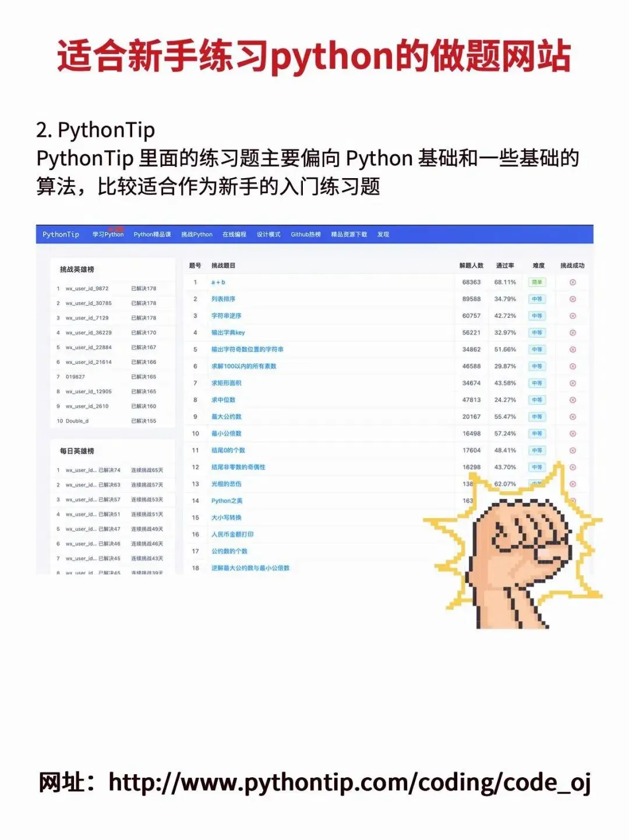This screenshot has width=629, height=840.
Task: Click the 简单 difficulty badge for a + b
Action: pos(537,282)
